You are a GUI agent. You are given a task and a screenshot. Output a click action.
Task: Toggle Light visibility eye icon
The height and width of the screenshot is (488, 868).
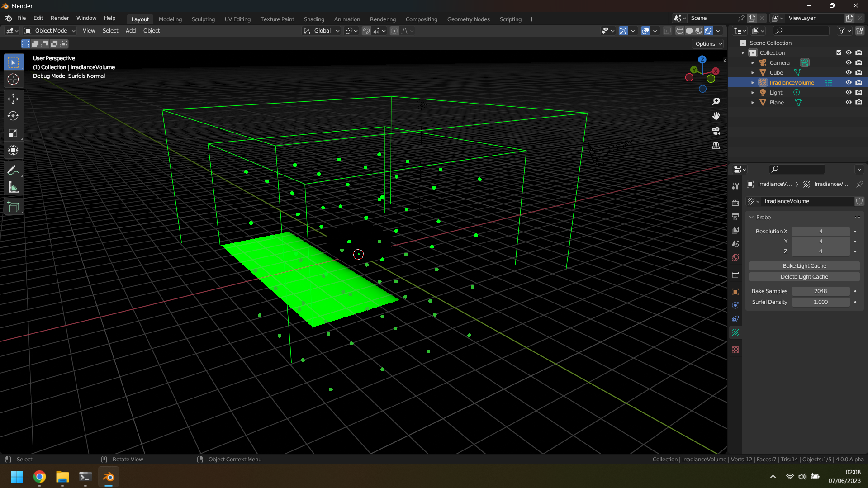pos(849,92)
